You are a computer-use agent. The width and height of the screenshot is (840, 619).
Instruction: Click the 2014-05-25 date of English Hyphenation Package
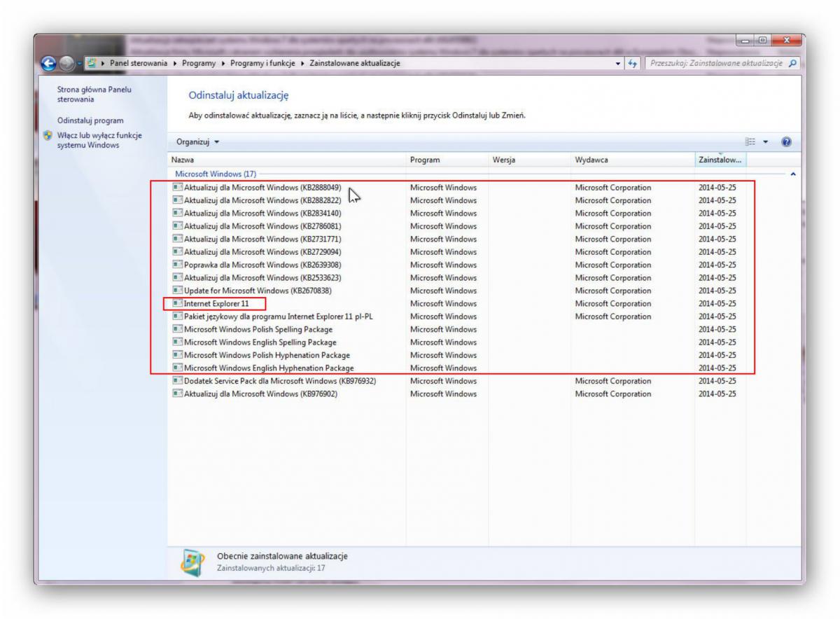pyautogui.click(x=717, y=368)
